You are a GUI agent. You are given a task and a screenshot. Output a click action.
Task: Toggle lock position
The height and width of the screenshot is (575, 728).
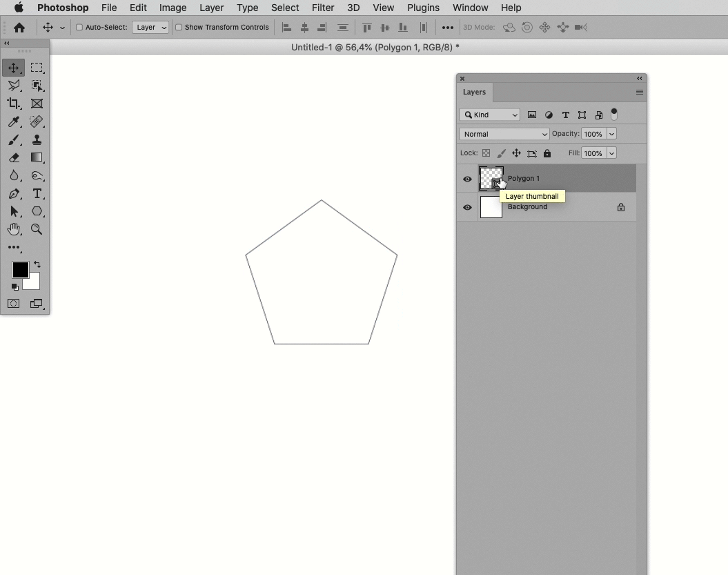(x=516, y=153)
